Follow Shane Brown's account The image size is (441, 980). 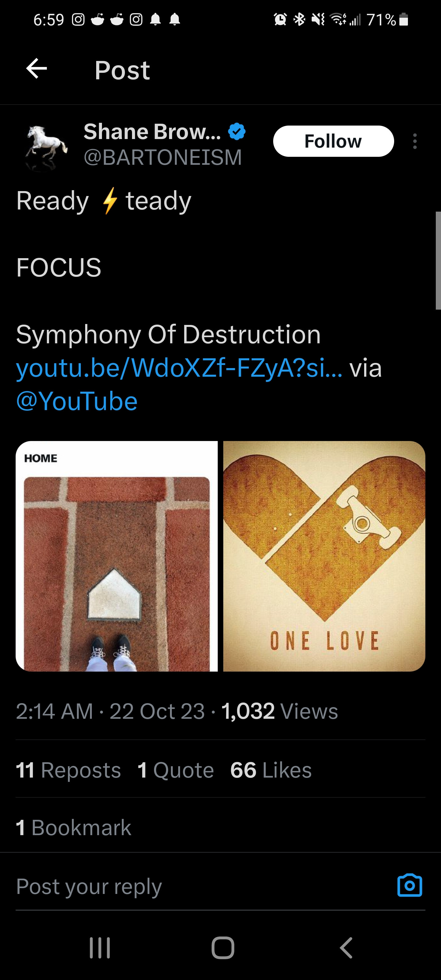333,141
